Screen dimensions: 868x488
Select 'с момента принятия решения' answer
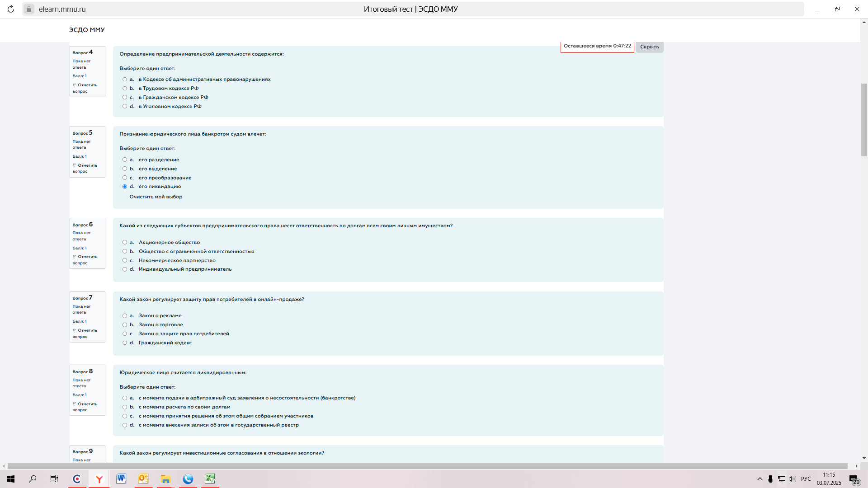[125, 416]
